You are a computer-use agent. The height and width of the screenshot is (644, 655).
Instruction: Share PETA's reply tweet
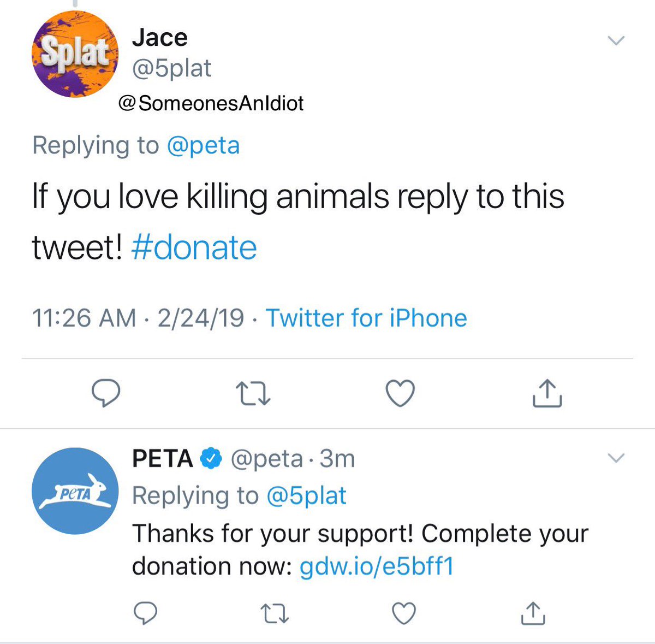click(x=533, y=613)
